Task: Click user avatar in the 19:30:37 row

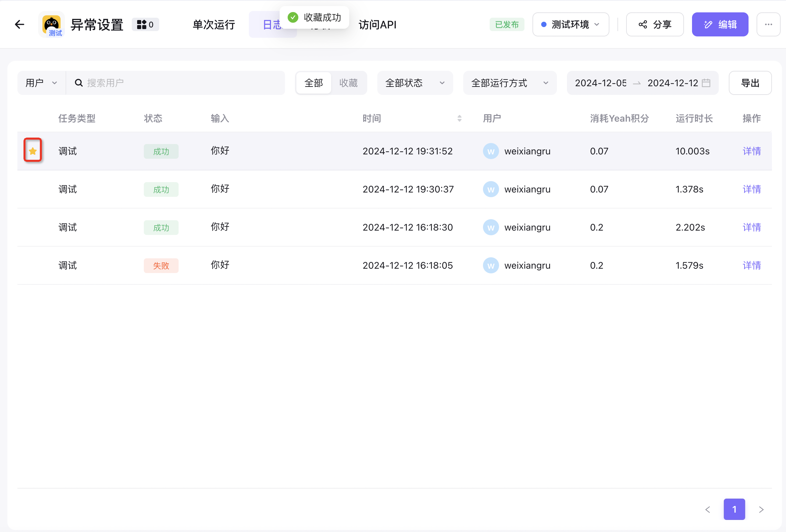Action: [x=491, y=189]
